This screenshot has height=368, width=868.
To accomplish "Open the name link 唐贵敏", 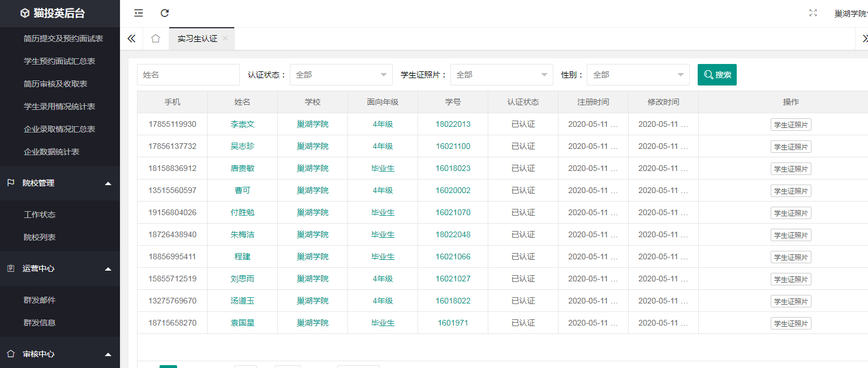I will coord(242,168).
